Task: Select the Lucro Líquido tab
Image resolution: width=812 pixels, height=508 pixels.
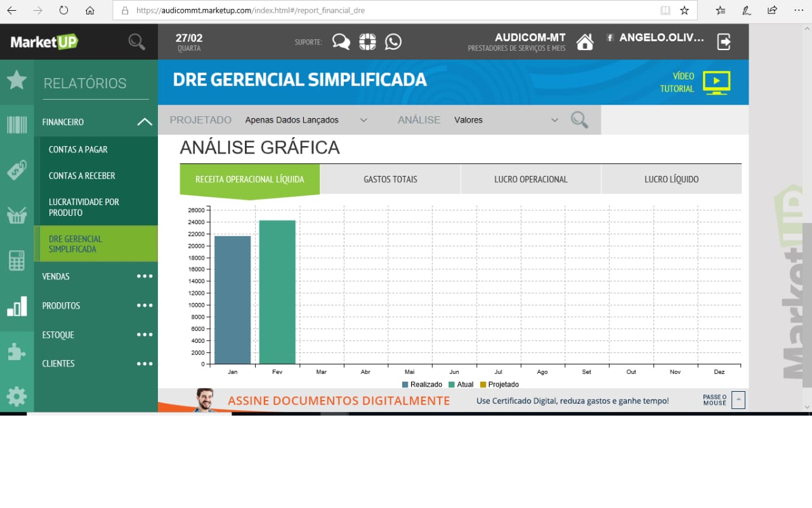Action: point(671,179)
